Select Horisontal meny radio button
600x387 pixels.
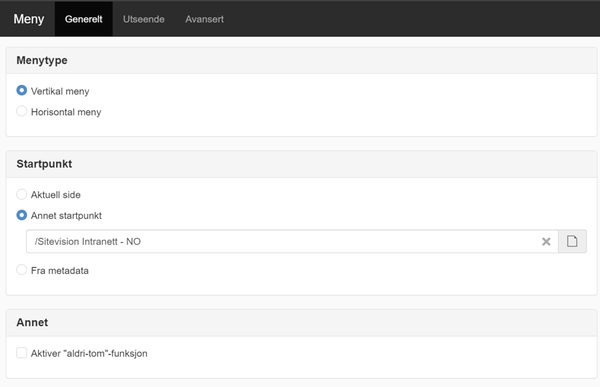22,111
